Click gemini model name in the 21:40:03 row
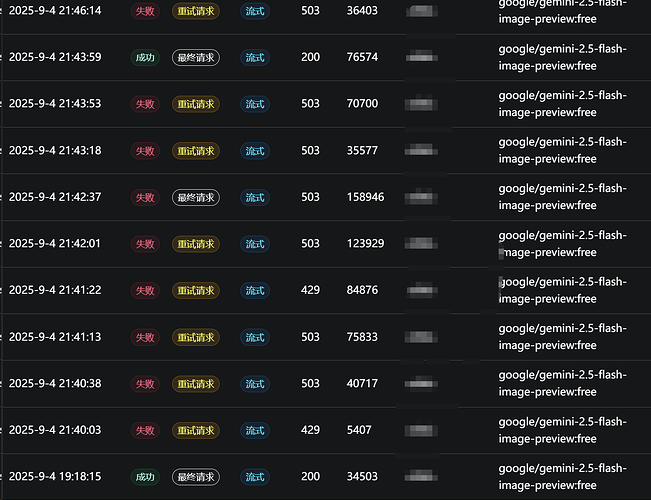The height and width of the screenshot is (500, 651). pos(563,430)
